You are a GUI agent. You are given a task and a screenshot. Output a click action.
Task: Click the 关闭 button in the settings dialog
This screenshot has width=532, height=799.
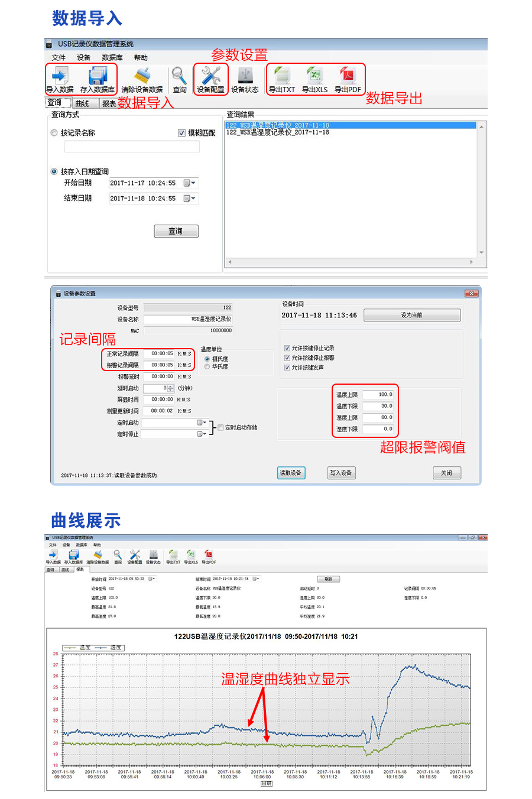(447, 473)
